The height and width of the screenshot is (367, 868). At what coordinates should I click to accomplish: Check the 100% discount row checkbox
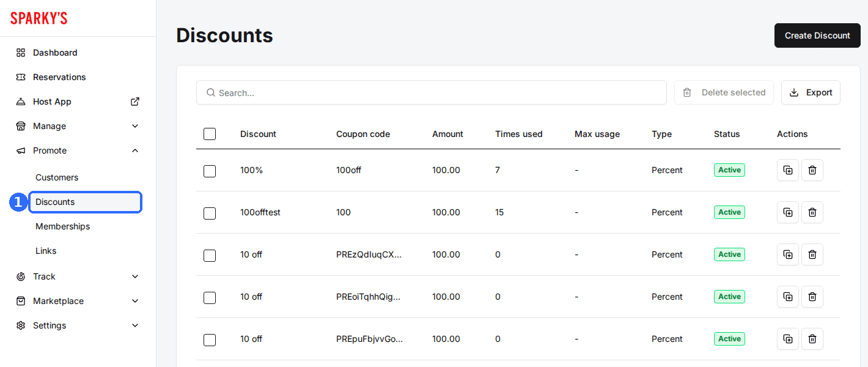tap(210, 171)
